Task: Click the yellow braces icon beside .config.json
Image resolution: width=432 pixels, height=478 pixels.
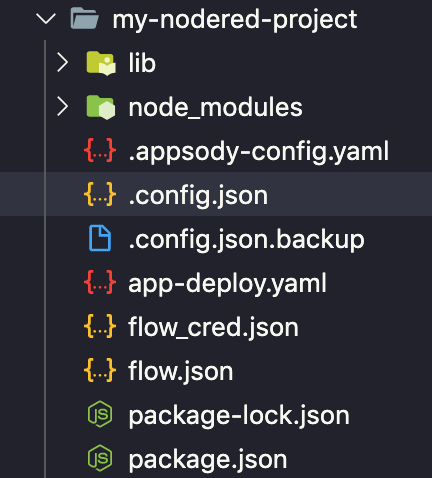Action: (100, 194)
